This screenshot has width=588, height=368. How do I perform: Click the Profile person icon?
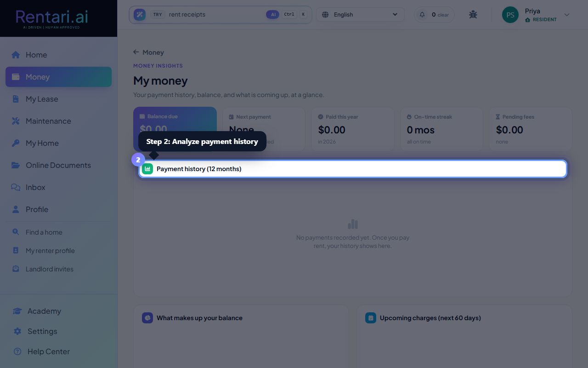click(x=16, y=209)
